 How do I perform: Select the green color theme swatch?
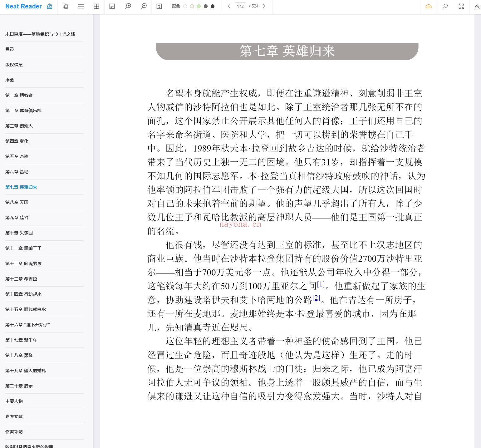pos(199,6)
